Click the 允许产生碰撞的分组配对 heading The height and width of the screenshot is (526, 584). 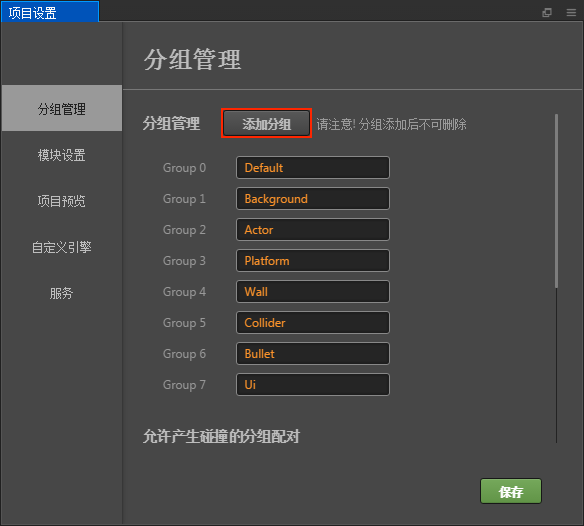pos(221,436)
